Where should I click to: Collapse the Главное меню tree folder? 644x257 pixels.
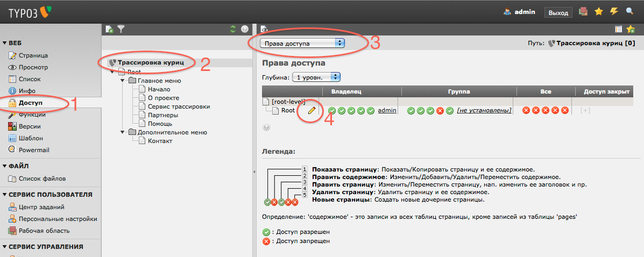tap(124, 81)
